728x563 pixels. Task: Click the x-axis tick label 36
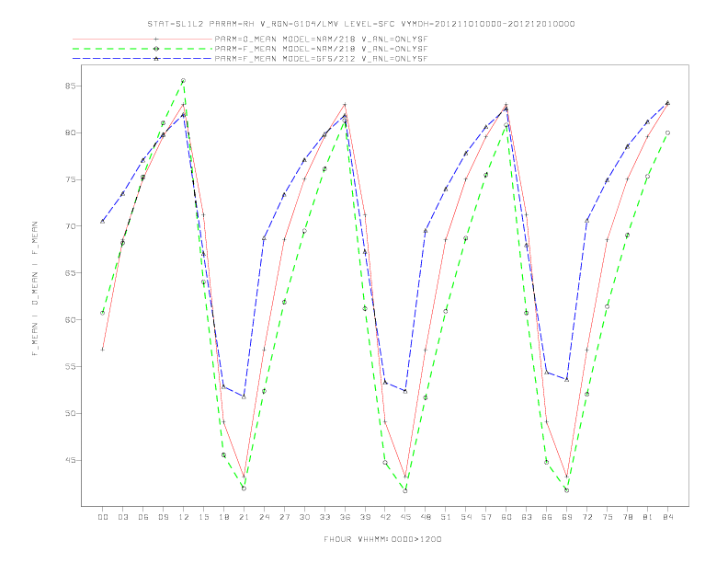pos(345,517)
